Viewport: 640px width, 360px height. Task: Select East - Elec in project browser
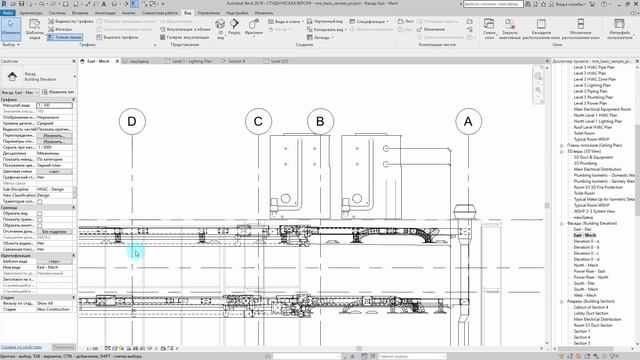coord(582,229)
